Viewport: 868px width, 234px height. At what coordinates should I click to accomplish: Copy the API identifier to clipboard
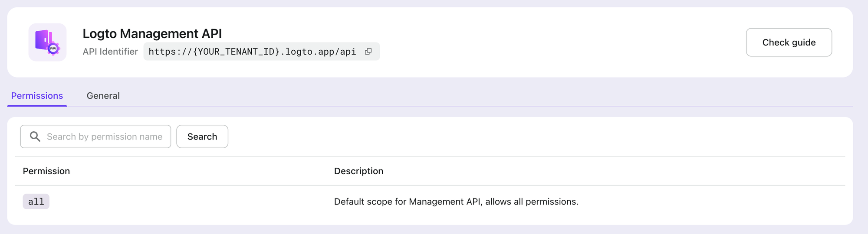coord(368,52)
